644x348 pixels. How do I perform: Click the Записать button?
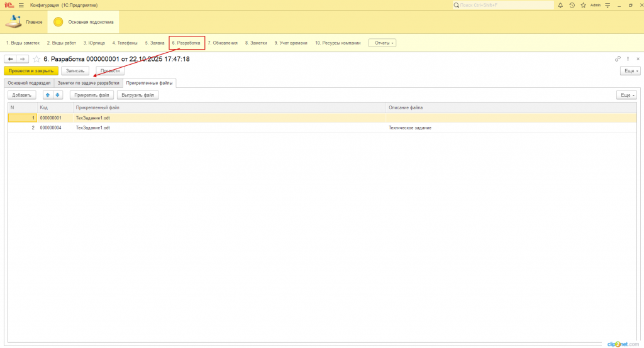[75, 71]
